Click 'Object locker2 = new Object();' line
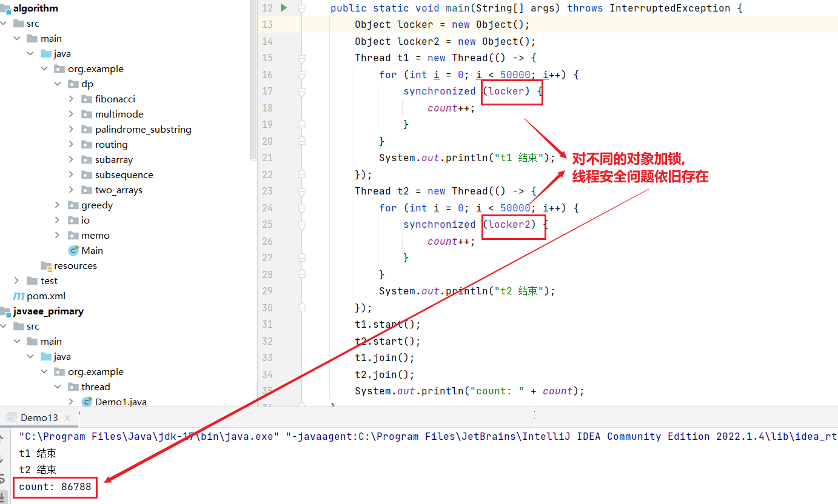The image size is (838, 504). (446, 41)
